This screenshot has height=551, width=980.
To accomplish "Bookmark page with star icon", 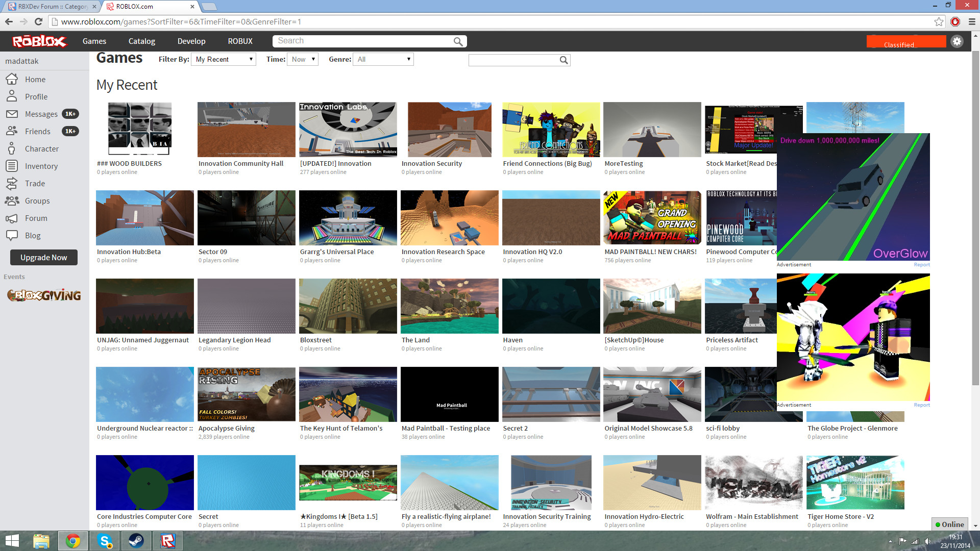I will coord(939,21).
